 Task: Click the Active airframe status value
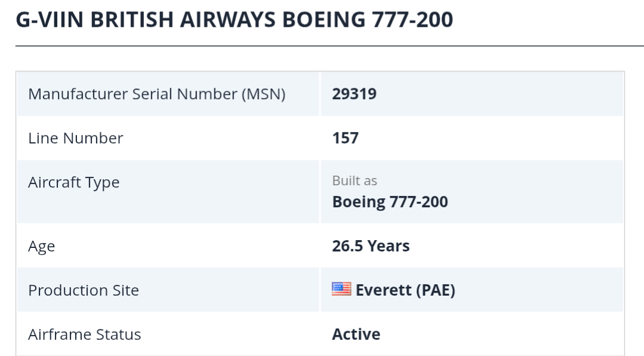pyautogui.click(x=356, y=334)
